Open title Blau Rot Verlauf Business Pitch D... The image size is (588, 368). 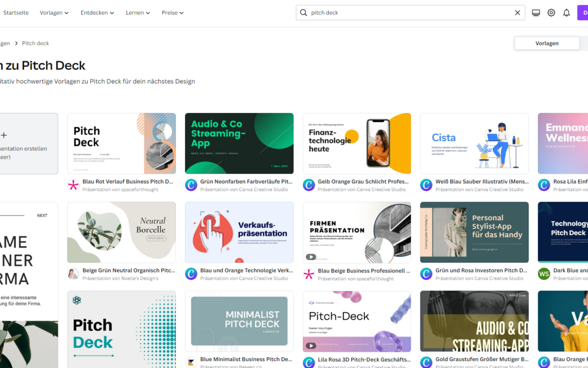point(128,182)
